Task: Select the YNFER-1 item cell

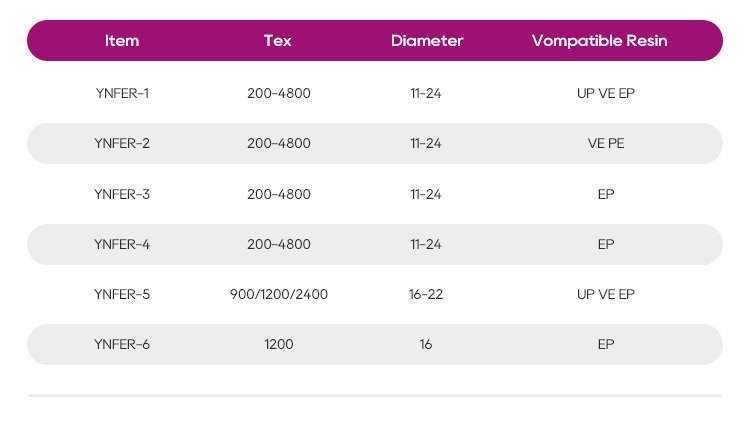Action: click(x=122, y=93)
